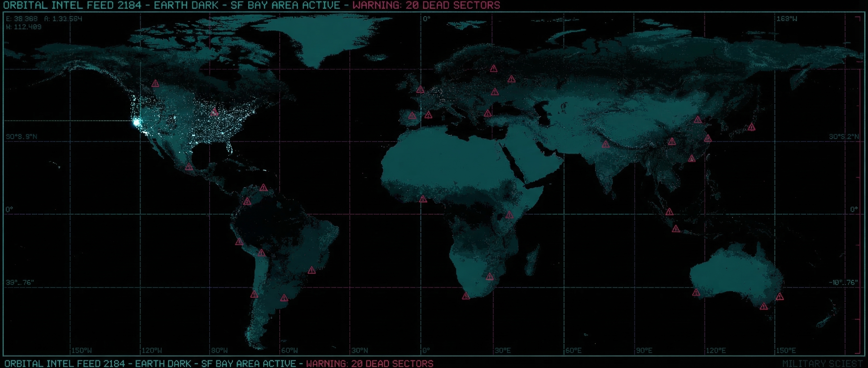Click the warning marker in central Chile
This screenshot has width=868, height=368.
tap(254, 295)
